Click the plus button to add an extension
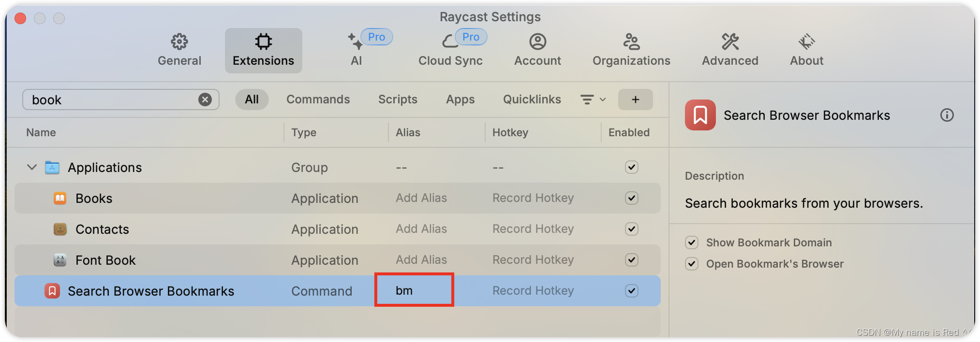This screenshot has width=980, height=342. click(635, 100)
